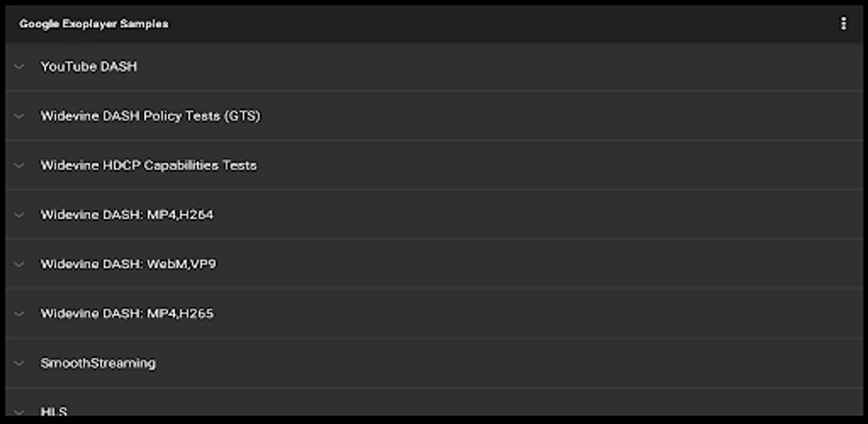Viewport: 868px width, 424px height.
Task: Open the Widevine DASH: MP4,H265 label
Action: [x=127, y=314]
